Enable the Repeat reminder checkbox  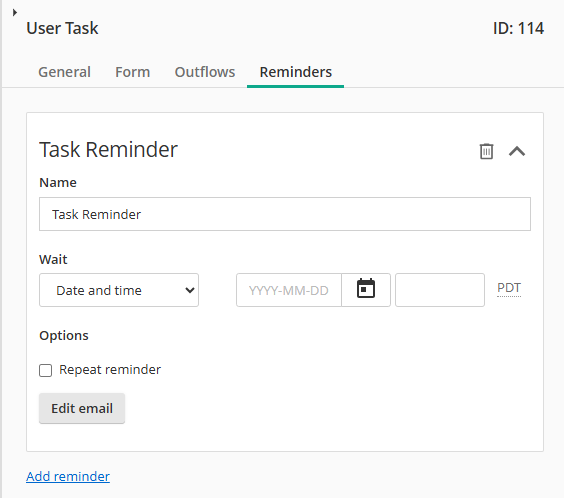point(45,370)
